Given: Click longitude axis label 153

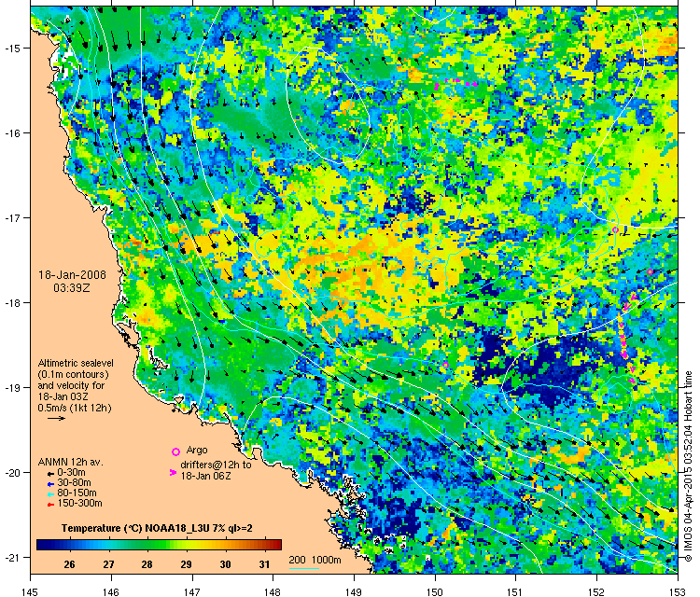Looking at the screenshot, I should 678,592.
